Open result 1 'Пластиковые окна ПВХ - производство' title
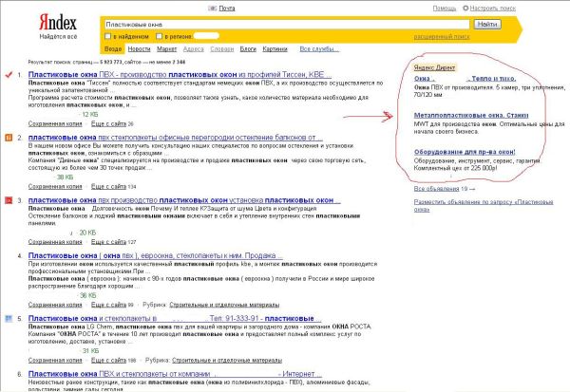 180,74
